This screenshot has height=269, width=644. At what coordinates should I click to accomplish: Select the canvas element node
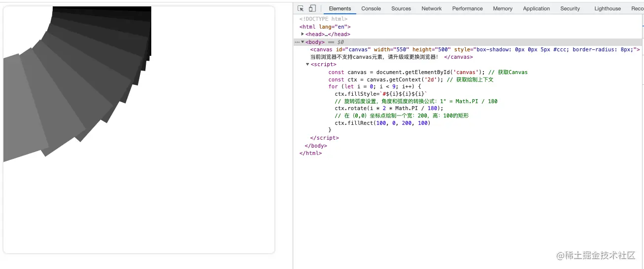tap(475, 49)
